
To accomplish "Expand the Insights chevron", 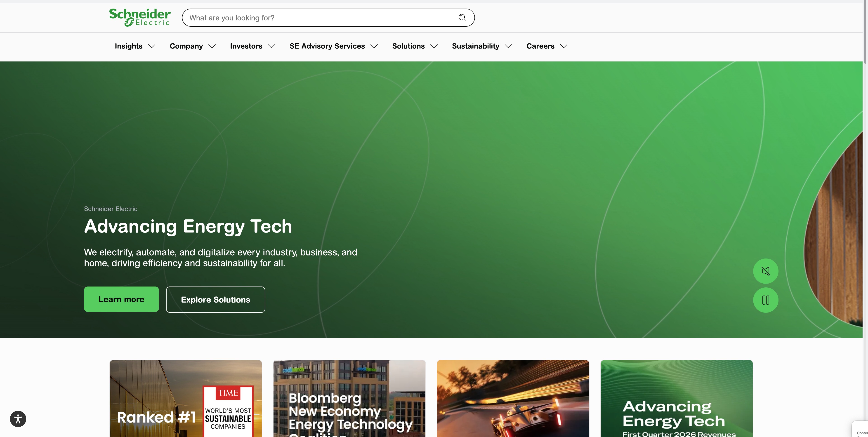I will [x=152, y=46].
